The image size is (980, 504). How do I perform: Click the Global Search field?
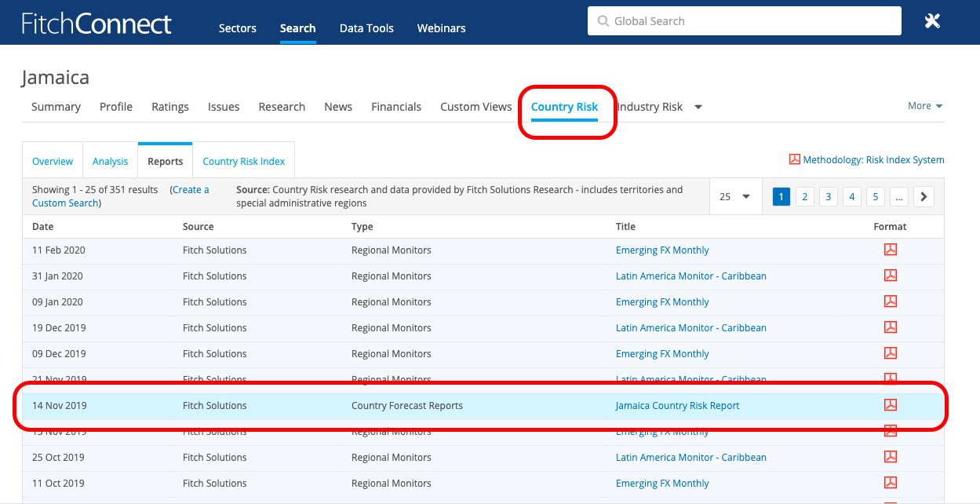pos(744,21)
